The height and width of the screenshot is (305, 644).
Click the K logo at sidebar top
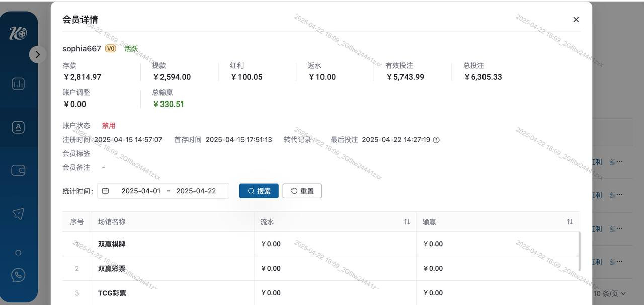point(18,33)
